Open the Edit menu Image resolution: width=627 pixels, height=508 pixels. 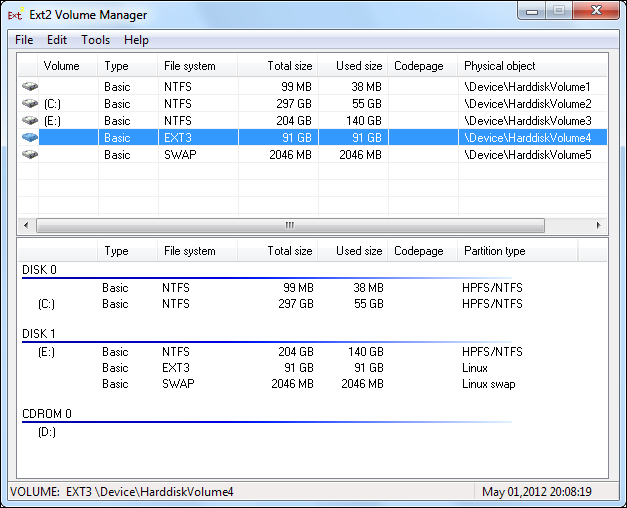[x=57, y=40]
